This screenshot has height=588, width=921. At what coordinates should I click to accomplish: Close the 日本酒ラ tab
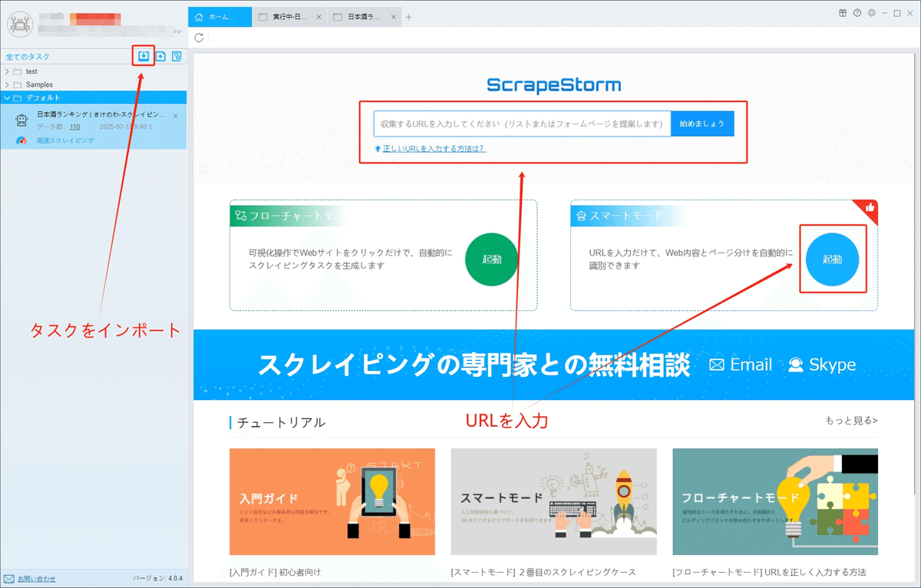point(394,17)
